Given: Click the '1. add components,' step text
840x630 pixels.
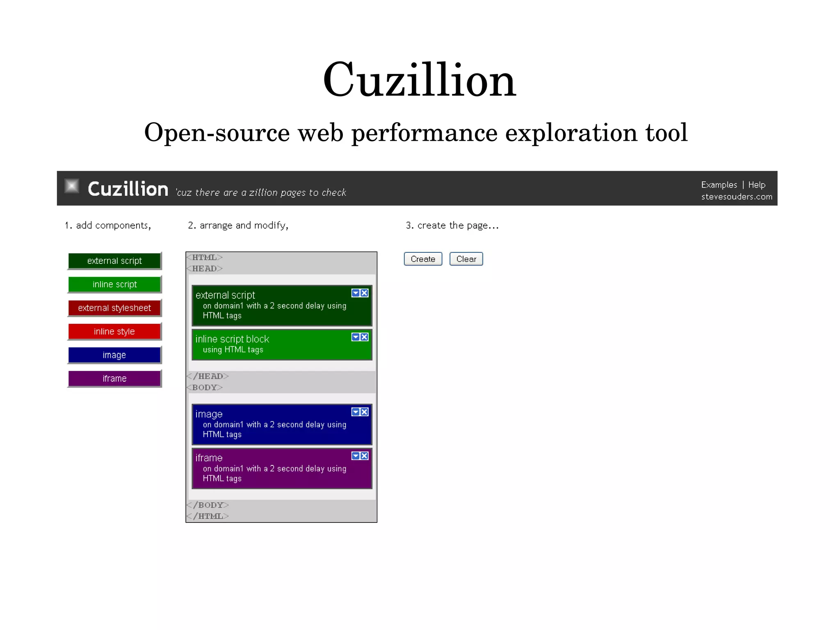Looking at the screenshot, I should (x=108, y=225).
